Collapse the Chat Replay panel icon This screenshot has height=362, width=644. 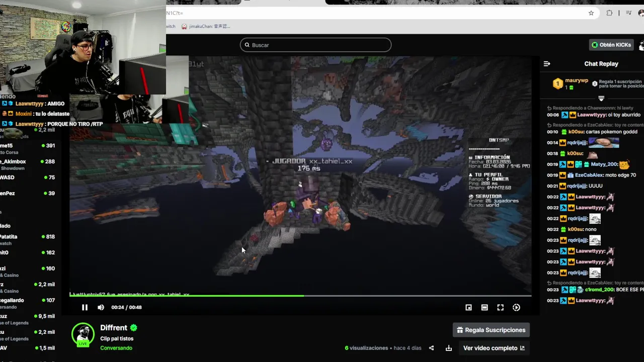tap(547, 64)
